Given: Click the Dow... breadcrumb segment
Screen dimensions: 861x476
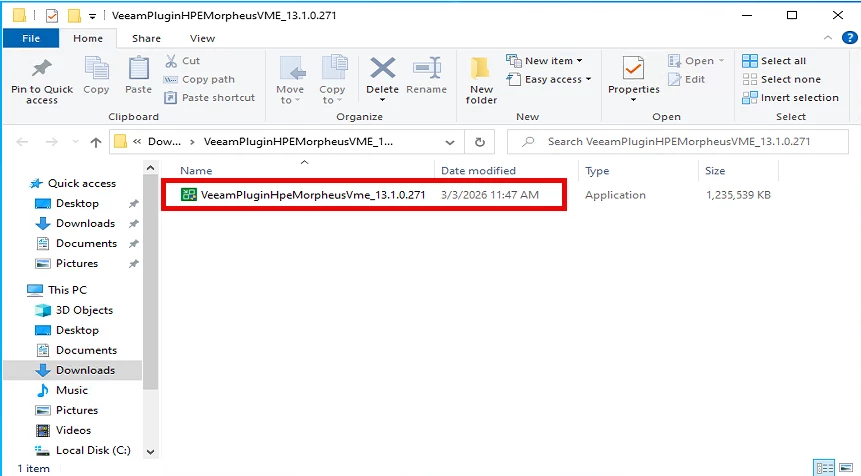Looking at the screenshot, I should [x=164, y=142].
